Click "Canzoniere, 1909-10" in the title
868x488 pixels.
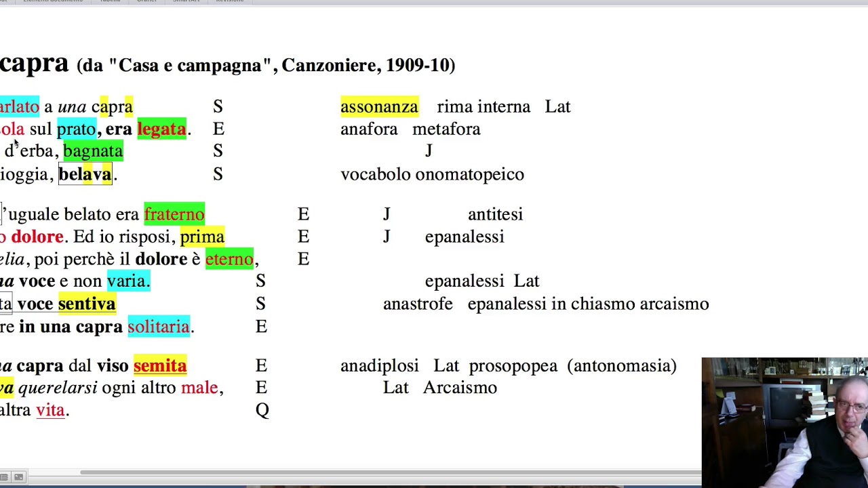pos(366,65)
